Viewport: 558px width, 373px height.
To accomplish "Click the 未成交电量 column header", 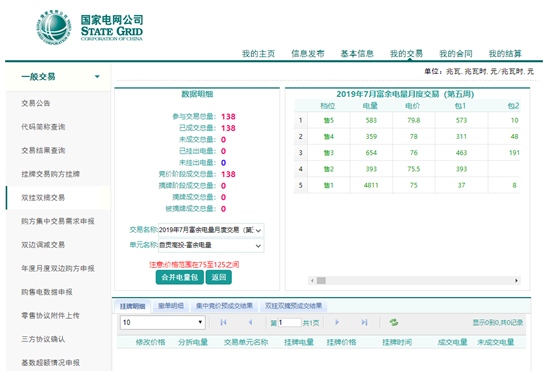I will point(496,342).
